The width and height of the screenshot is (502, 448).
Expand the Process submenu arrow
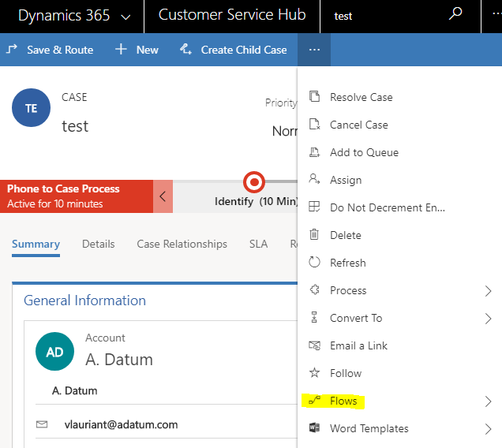tap(488, 291)
